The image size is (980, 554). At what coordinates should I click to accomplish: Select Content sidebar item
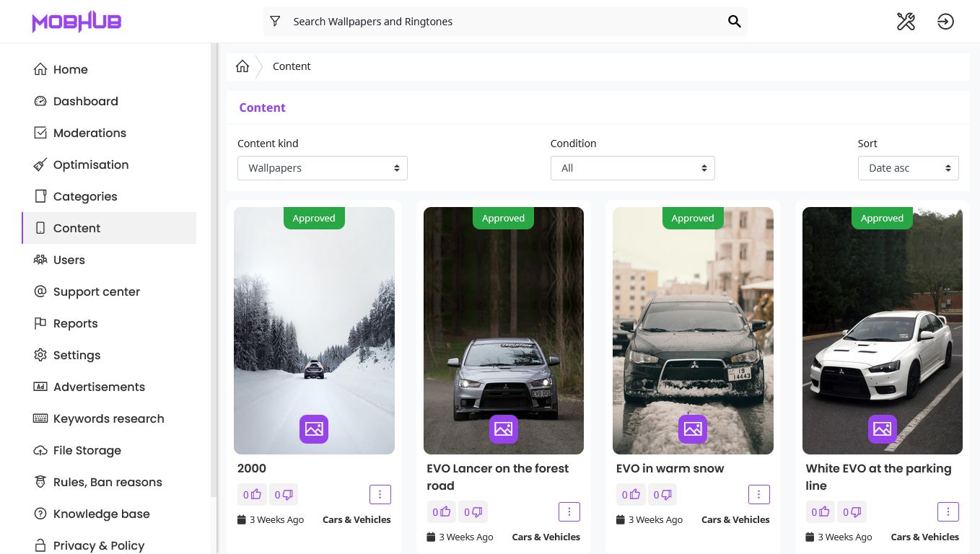click(x=109, y=228)
